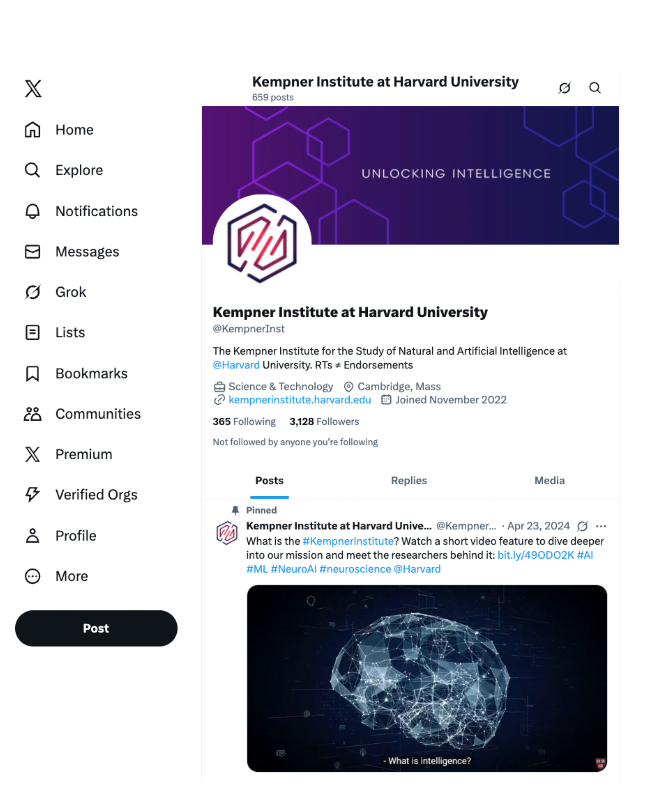Click the search icon in the profile header

[595, 88]
